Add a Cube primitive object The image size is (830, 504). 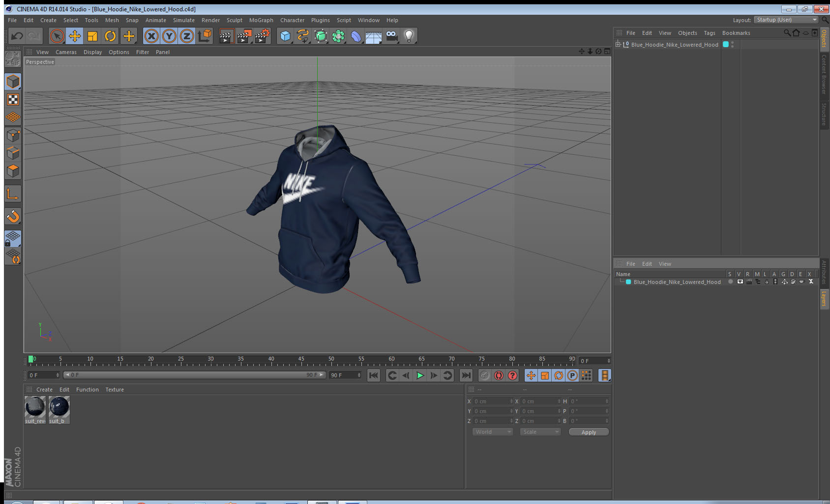pos(285,36)
